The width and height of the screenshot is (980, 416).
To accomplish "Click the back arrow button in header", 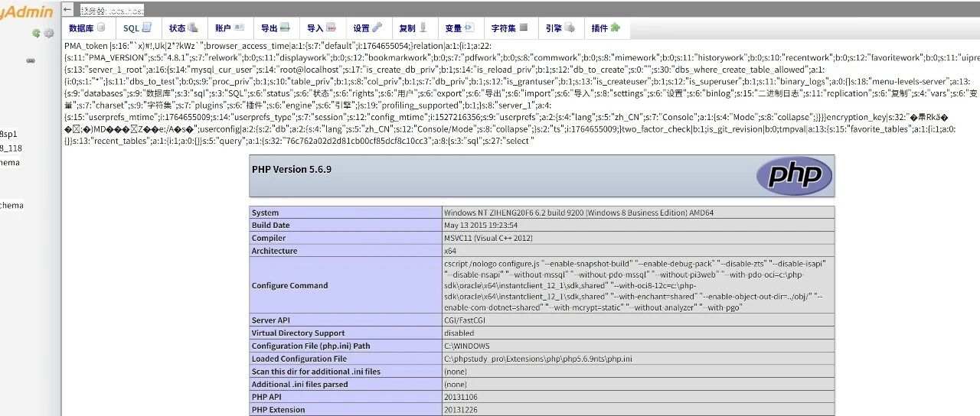I will point(68,9).
